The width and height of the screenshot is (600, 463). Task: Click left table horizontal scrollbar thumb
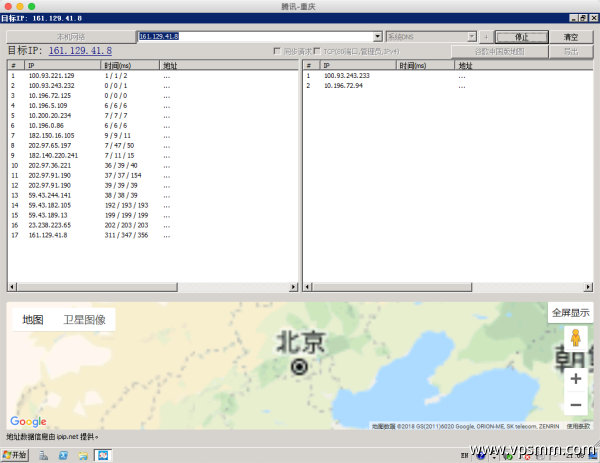(97, 287)
